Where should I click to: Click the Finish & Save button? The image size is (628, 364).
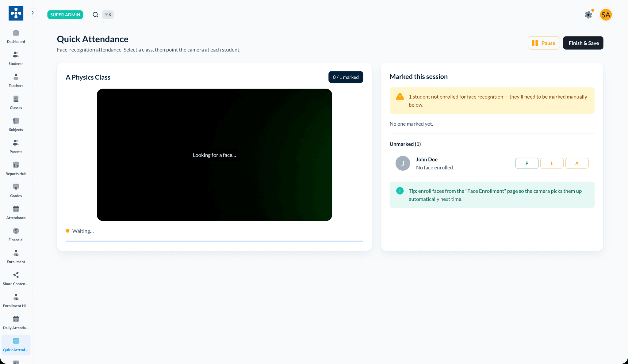click(583, 43)
